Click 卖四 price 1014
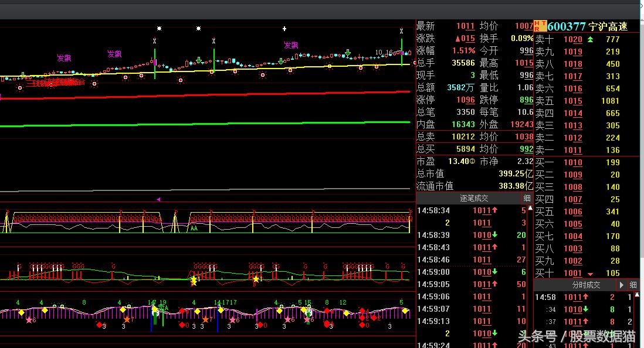This screenshot has height=348, width=644. [573, 113]
